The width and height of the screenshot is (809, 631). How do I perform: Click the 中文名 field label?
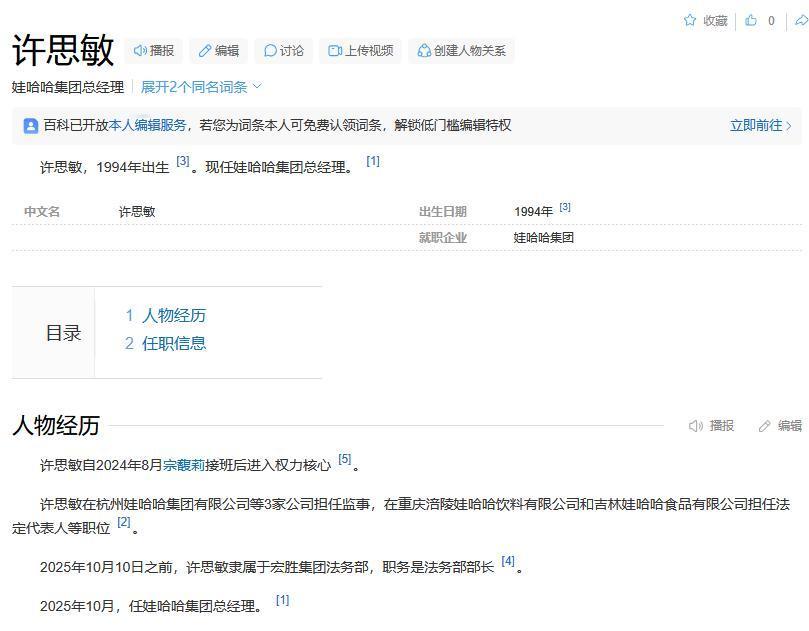(42, 212)
